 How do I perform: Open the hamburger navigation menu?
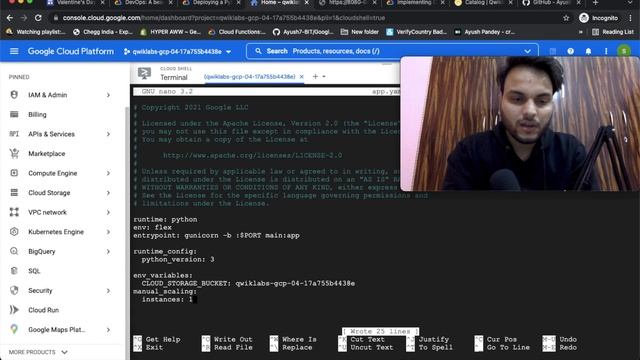(x=14, y=51)
